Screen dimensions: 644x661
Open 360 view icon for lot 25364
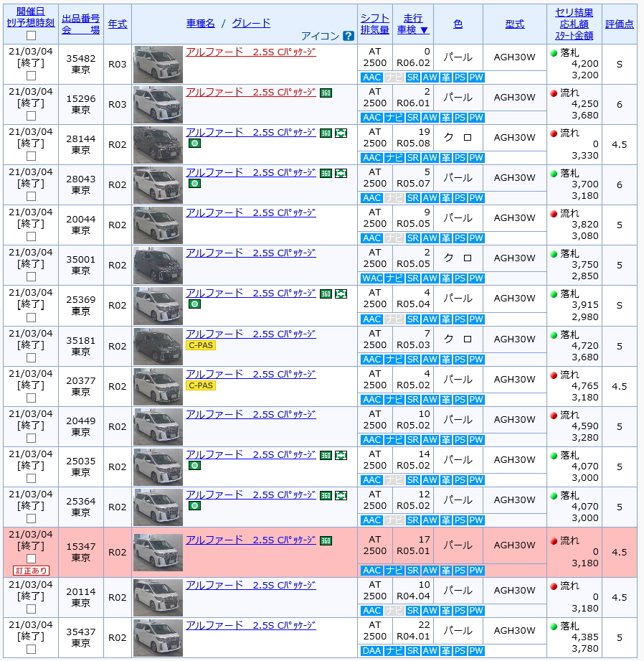pos(326,496)
